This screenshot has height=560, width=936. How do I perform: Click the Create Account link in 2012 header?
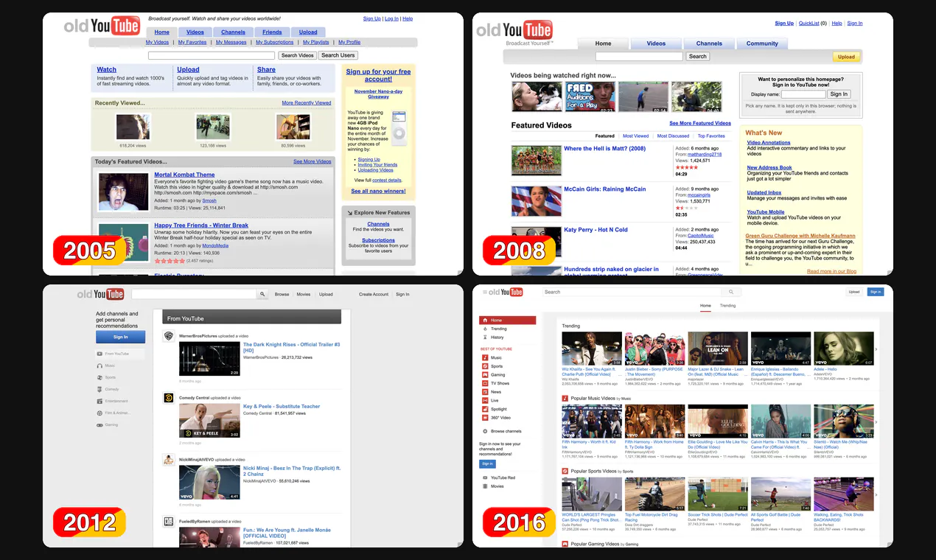click(374, 294)
